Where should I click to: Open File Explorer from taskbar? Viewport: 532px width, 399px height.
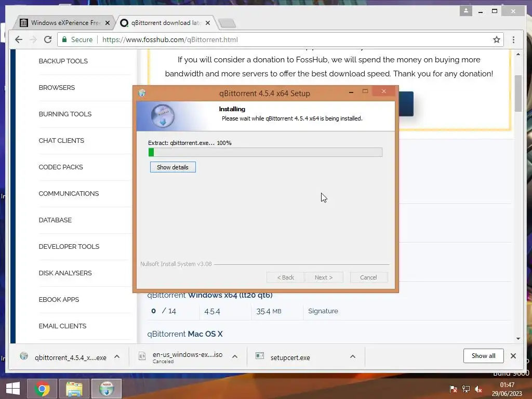click(74, 389)
